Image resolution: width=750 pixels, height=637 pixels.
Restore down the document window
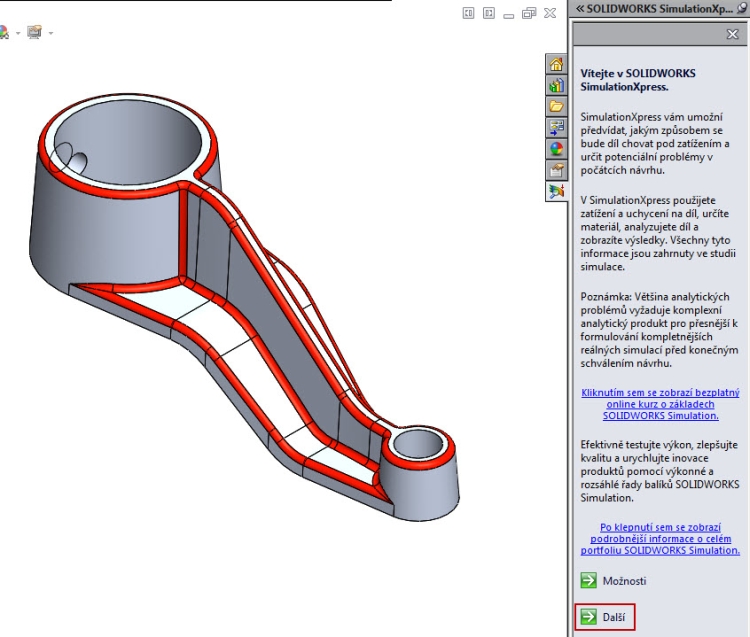click(x=529, y=13)
